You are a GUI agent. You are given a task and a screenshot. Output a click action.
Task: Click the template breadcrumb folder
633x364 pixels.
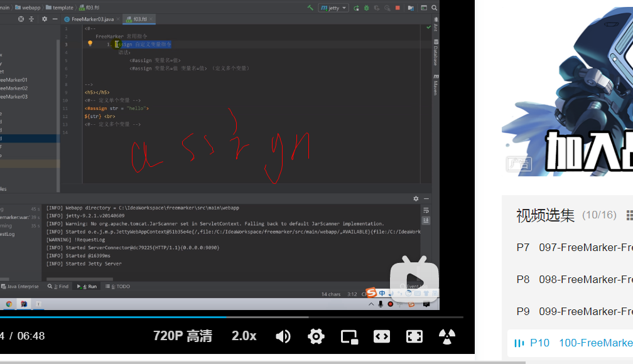[x=60, y=8]
